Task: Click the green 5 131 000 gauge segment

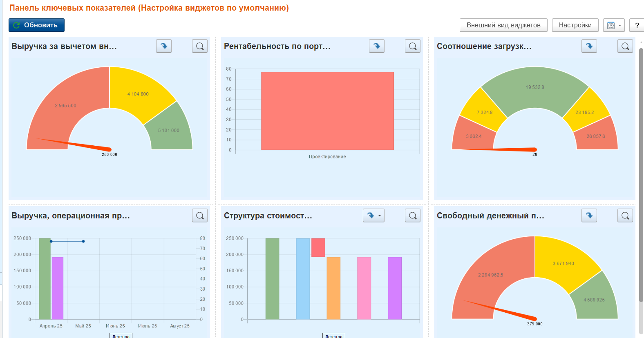Action: [169, 130]
